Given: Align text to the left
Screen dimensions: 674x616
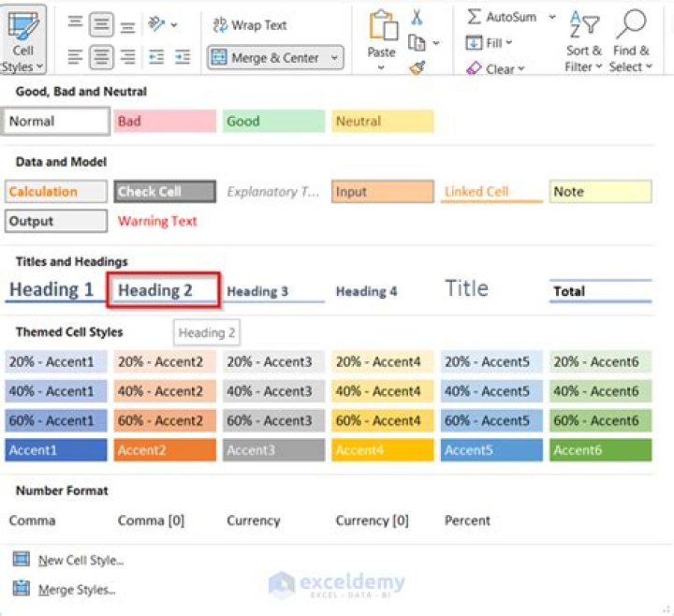Looking at the screenshot, I should tap(75, 57).
